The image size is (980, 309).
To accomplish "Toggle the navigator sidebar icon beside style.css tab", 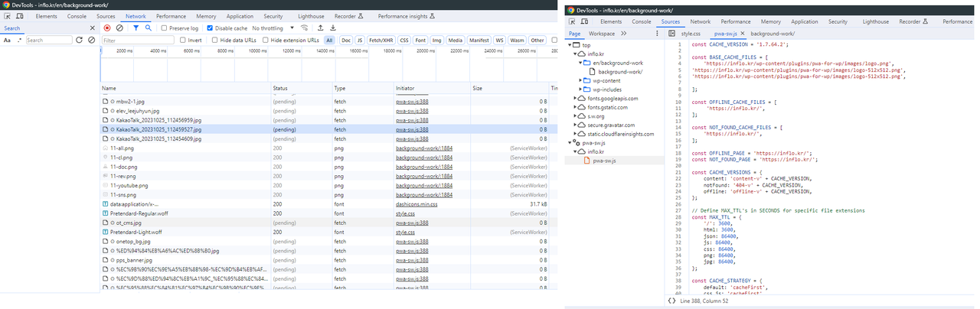I will point(671,34).
